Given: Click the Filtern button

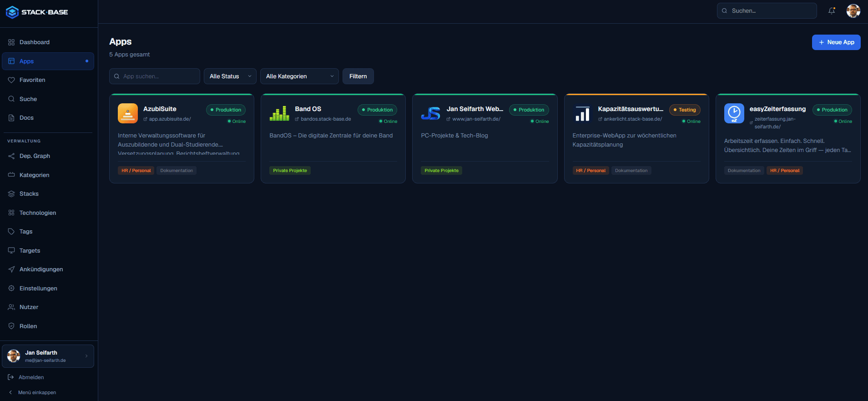Looking at the screenshot, I should [358, 76].
